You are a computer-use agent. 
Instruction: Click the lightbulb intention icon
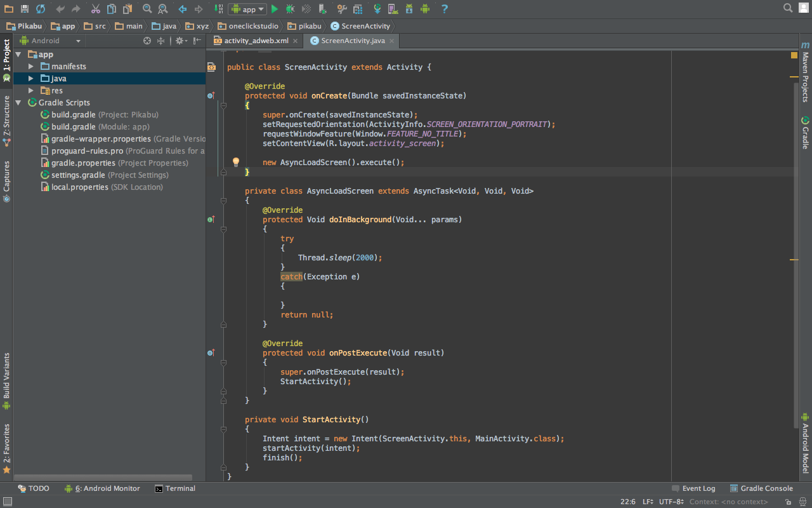[236, 162]
